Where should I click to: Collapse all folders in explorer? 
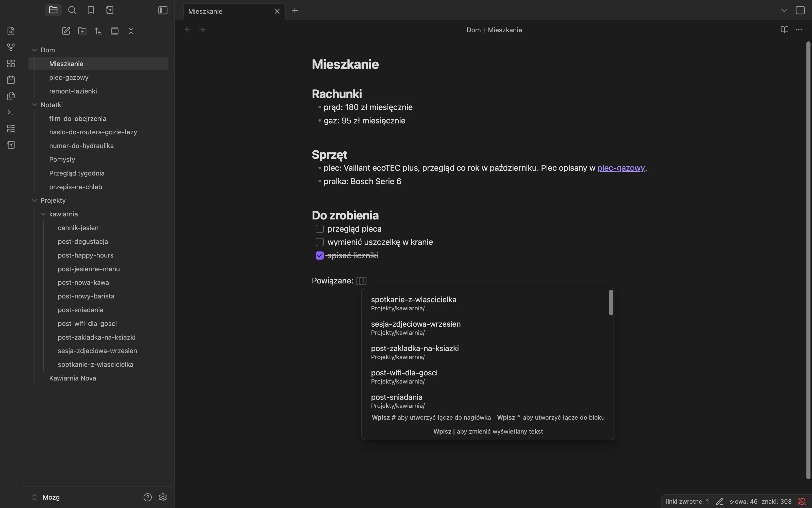pos(131,31)
